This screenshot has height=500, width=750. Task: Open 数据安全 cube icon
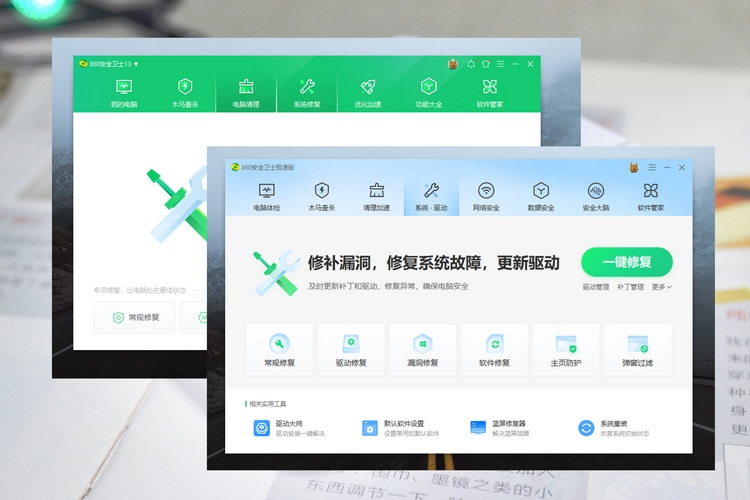coord(541,197)
